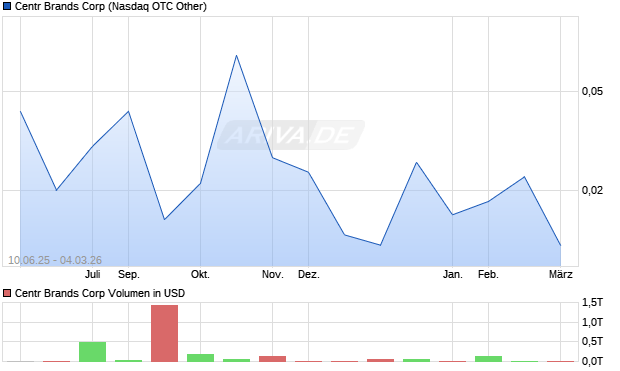
Task: Click the 'Feb.' axis label
Action: point(488,274)
